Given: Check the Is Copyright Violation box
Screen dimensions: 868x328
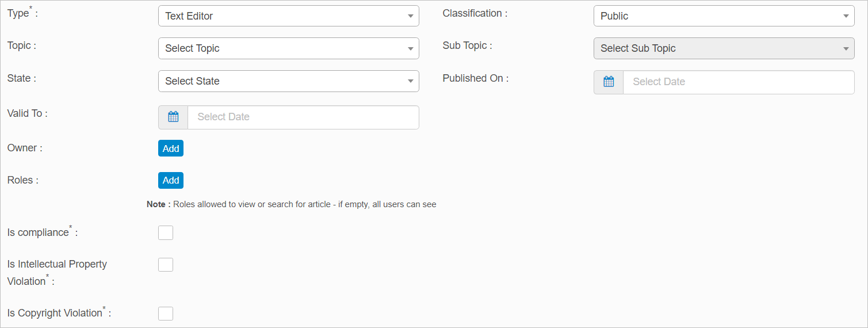Looking at the screenshot, I should click(x=166, y=314).
